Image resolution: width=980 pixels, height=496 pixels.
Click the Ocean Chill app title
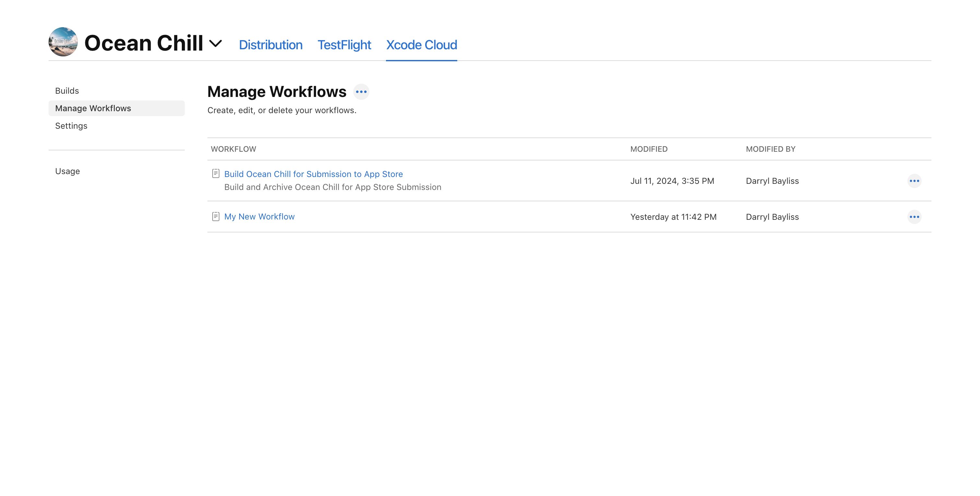(x=144, y=43)
